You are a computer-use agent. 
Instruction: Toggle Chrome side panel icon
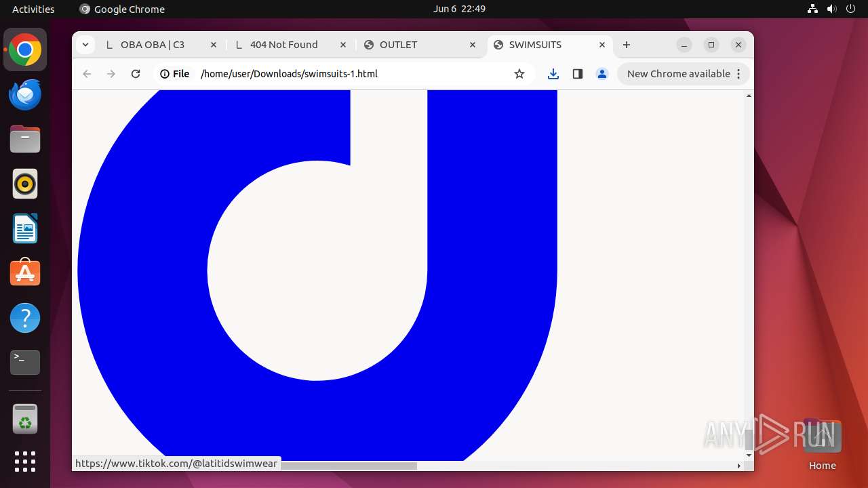click(578, 74)
